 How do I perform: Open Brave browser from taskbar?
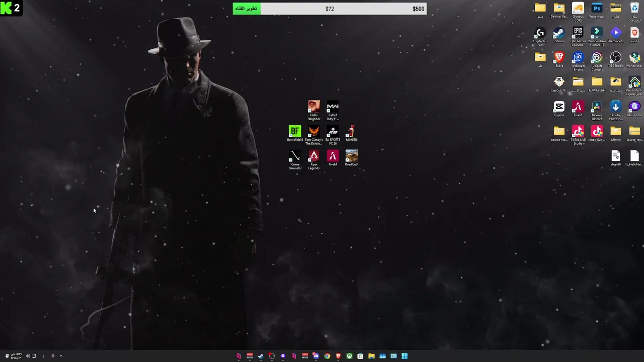(x=338, y=356)
